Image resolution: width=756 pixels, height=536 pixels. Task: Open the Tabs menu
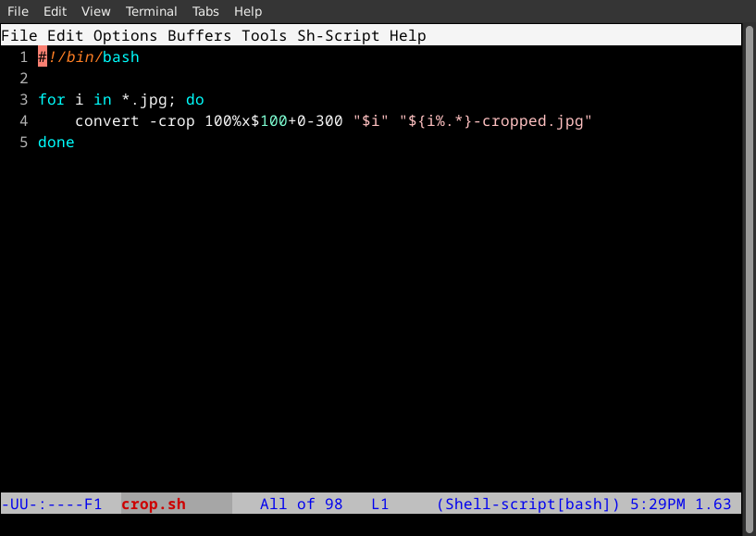[x=205, y=11]
